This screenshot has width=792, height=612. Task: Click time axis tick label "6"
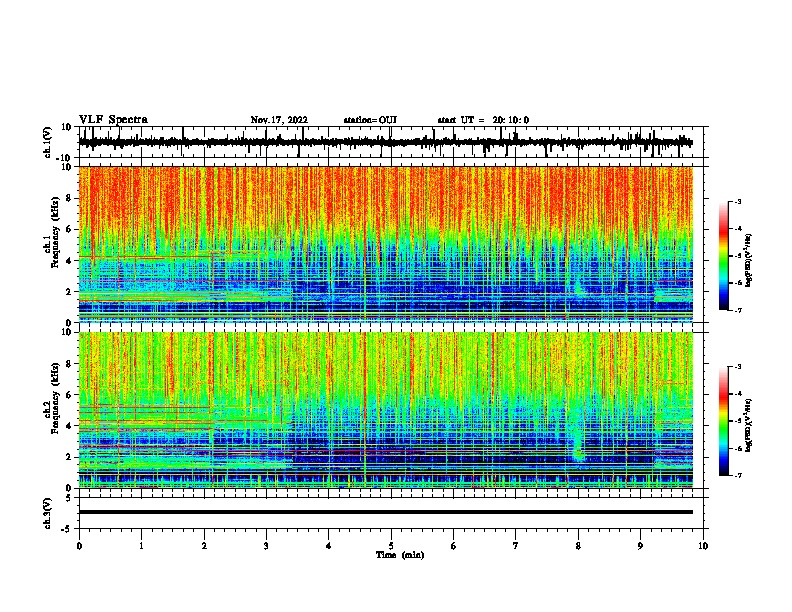(x=454, y=546)
